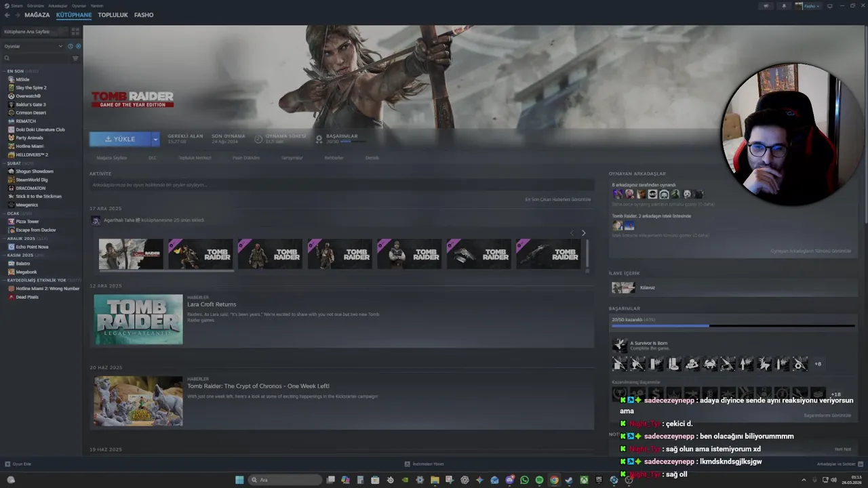Screen dimensions: 868x488
Task: Open Baldur's Gate 3 sidebar icon
Action: click(x=11, y=104)
